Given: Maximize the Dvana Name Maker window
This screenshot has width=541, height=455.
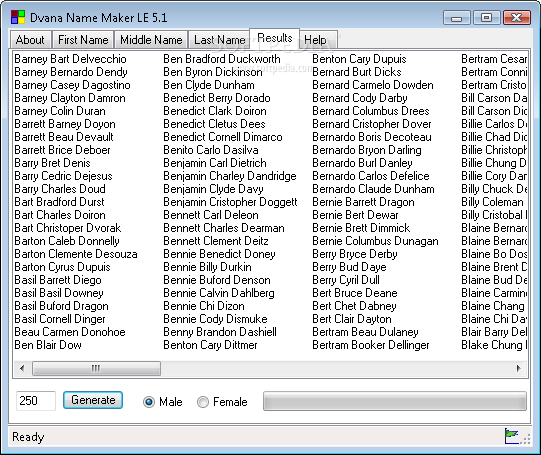Looking at the screenshot, I should (486, 18).
